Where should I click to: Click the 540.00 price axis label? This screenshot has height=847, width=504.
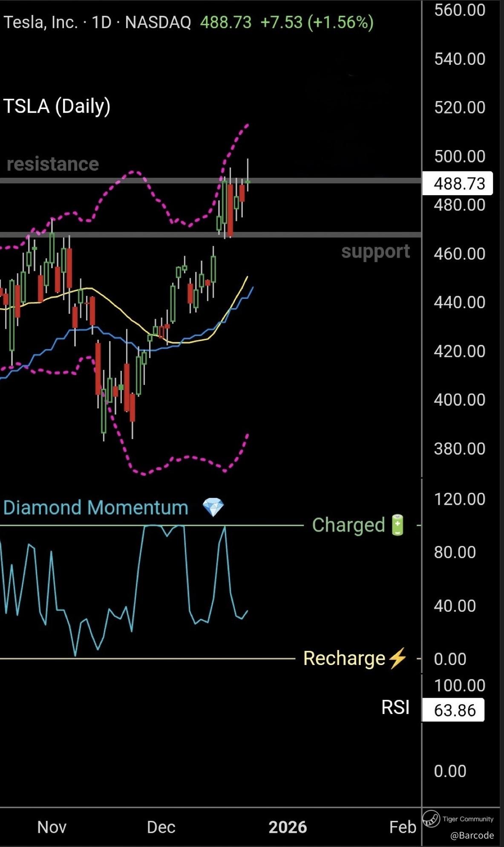tap(460, 59)
